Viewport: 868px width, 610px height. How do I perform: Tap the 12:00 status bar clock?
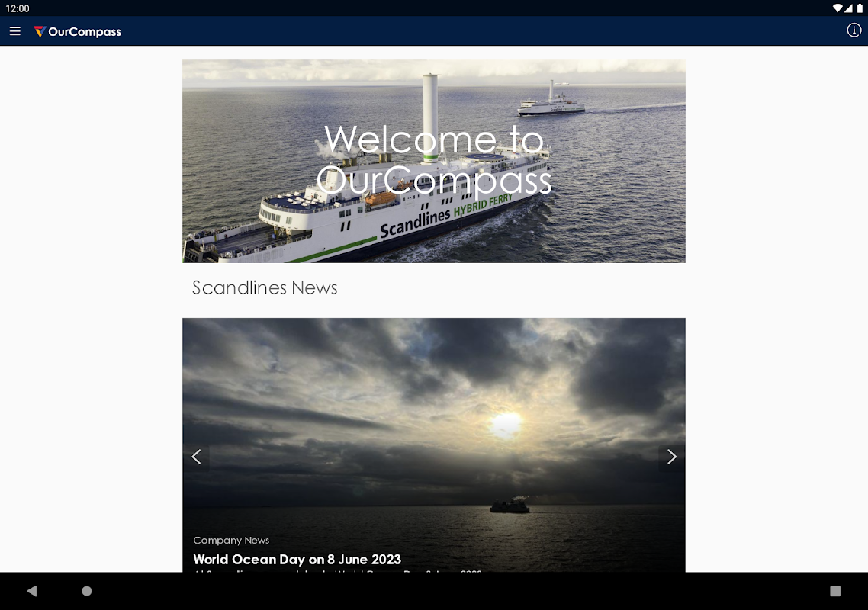click(17, 8)
